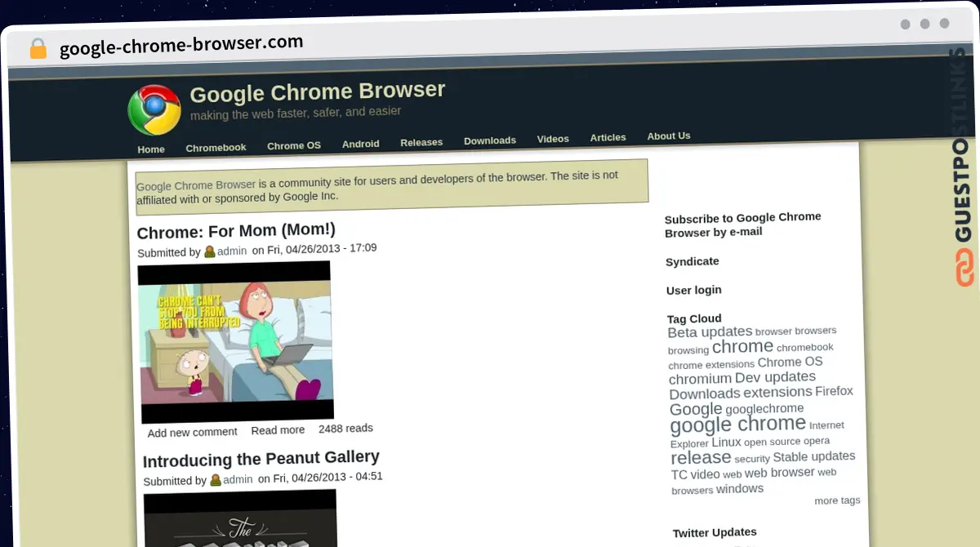Click the orange padlock icon in address bar
Image resolution: width=980 pixels, height=547 pixels.
[38, 49]
